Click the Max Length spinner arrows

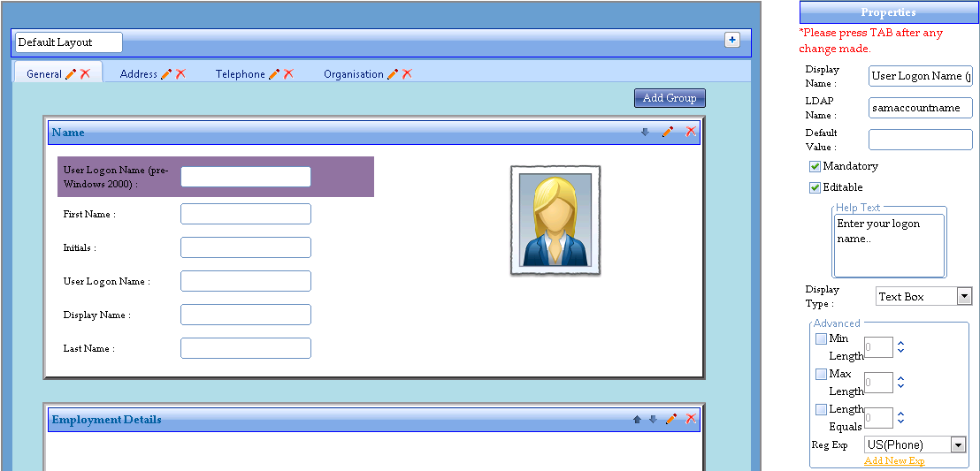[x=900, y=382]
